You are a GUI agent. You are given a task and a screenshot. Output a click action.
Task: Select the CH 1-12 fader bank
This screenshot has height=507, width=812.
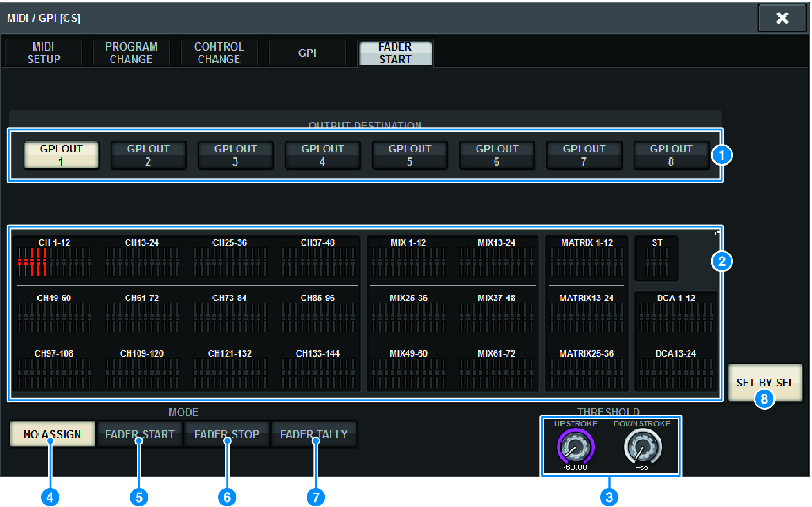(x=54, y=258)
